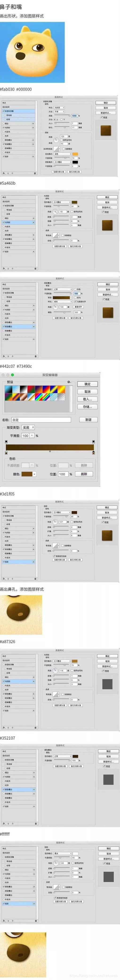120x980 pixels.
Task: Open 样式 dropdown 内斜面 in Bevel & Emboss dialog
Action: click(60, 108)
